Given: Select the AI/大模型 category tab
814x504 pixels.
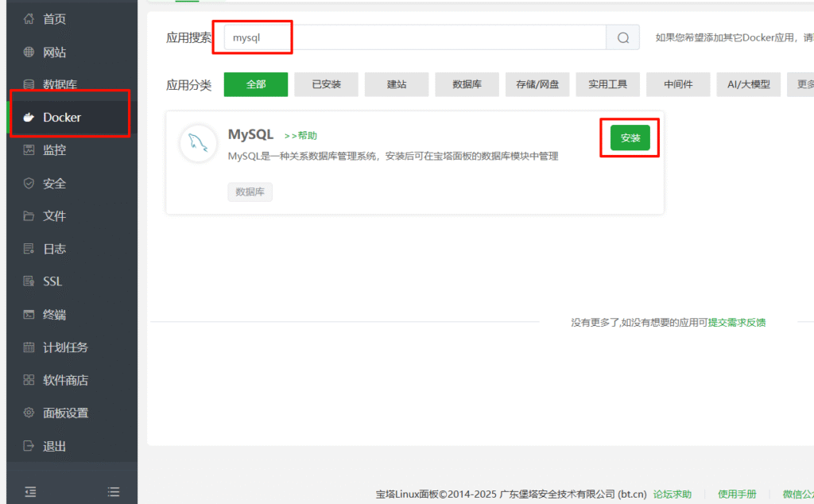Looking at the screenshot, I should [748, 84].
